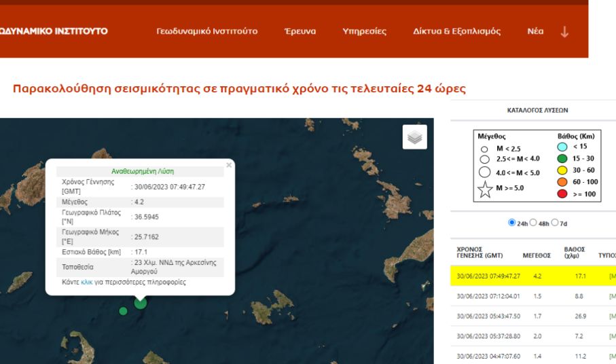Image resolution: width=616 pixels, height=364 pixels.
Task: Click the star icon for M >= 5.0
Action: pos(485,190)
